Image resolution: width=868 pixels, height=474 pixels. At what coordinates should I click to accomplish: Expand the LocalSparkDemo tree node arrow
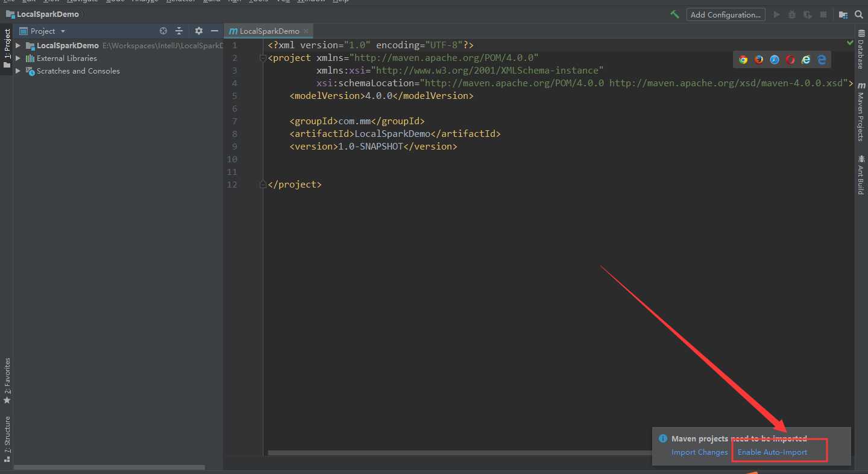pos(18,45)
